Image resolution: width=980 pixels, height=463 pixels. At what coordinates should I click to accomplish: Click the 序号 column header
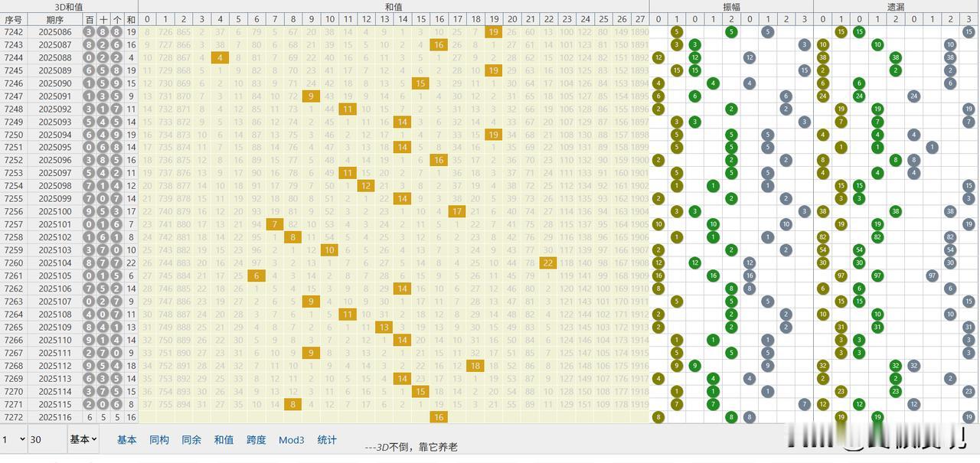point(14,19)
